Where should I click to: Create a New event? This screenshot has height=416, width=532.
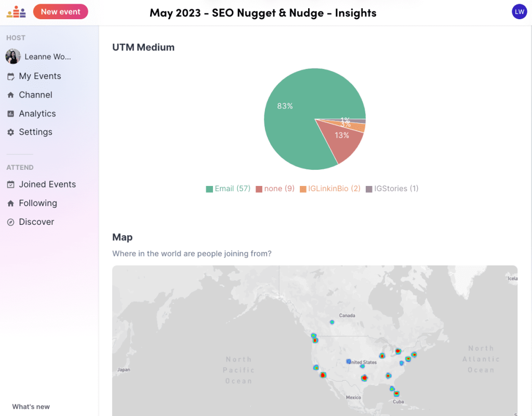(61, 12)
